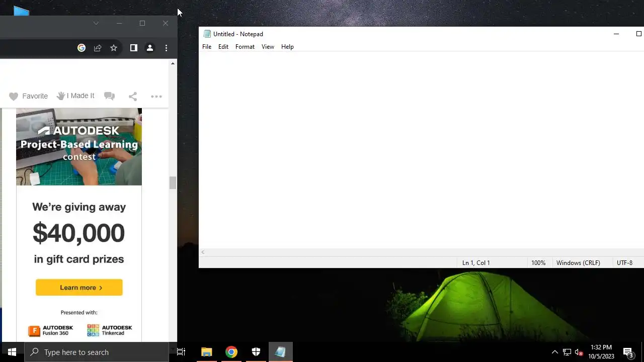Screen dimensions: 644x362
Task: Close the Chrome window
Action: point(166,23)
